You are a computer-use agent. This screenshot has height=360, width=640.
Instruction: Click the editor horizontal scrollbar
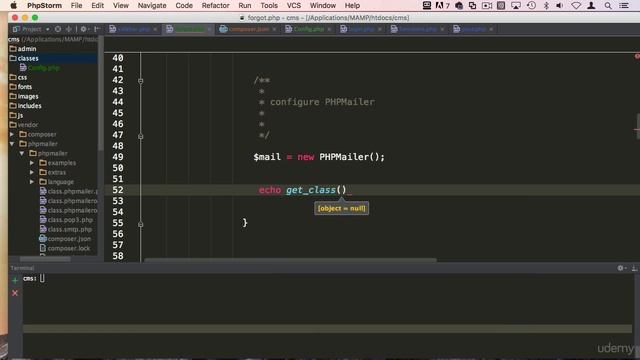click(x=290, y=260)
